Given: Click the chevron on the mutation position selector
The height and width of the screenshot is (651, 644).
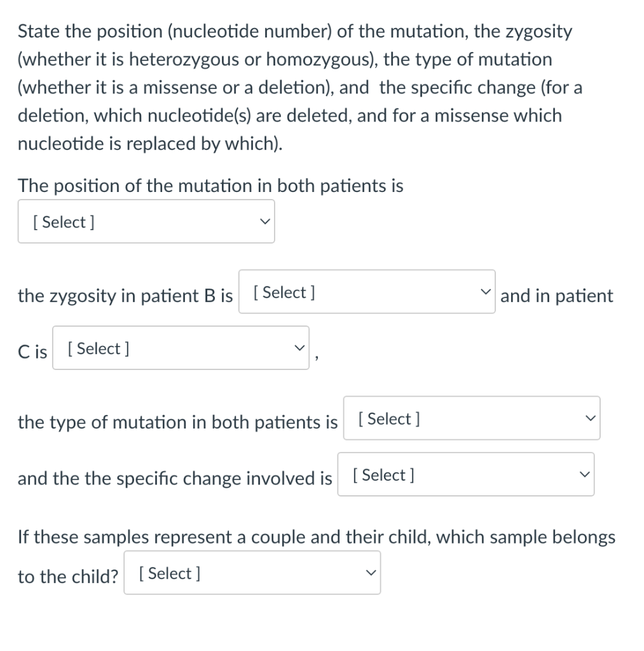Looking at the screenshot, I should click(x=265, y=221).
